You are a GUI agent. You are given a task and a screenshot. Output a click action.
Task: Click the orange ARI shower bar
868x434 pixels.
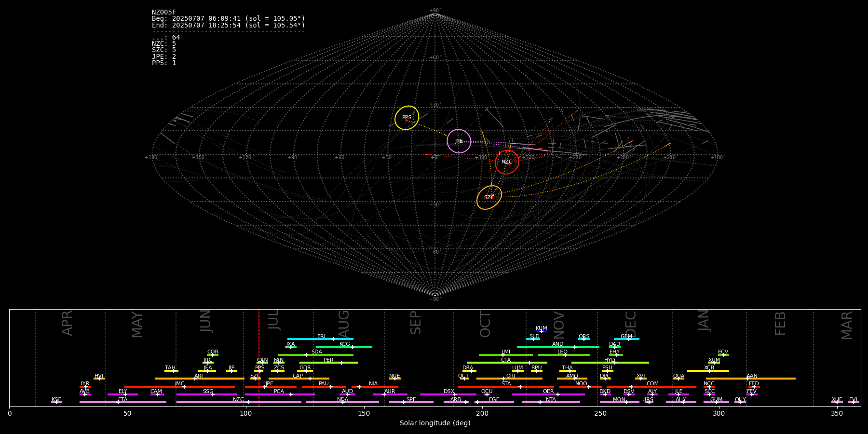pos(200,379)
